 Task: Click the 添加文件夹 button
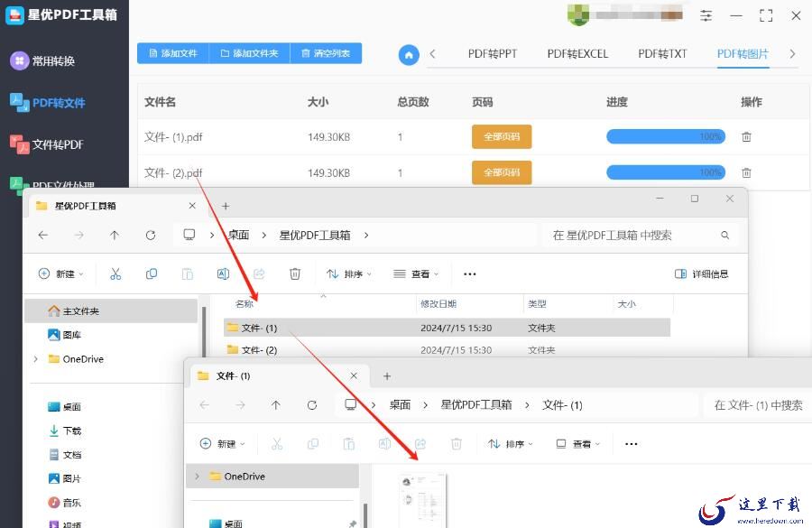click(249, 53)
